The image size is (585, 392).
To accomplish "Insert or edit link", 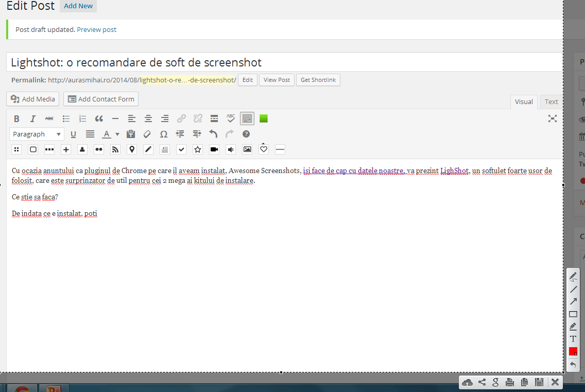I will click(181, 118).
